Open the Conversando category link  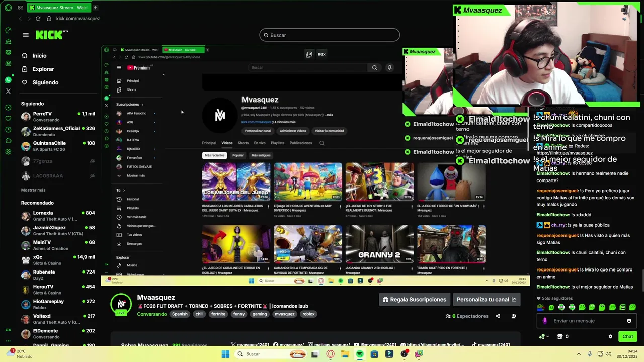152,314
